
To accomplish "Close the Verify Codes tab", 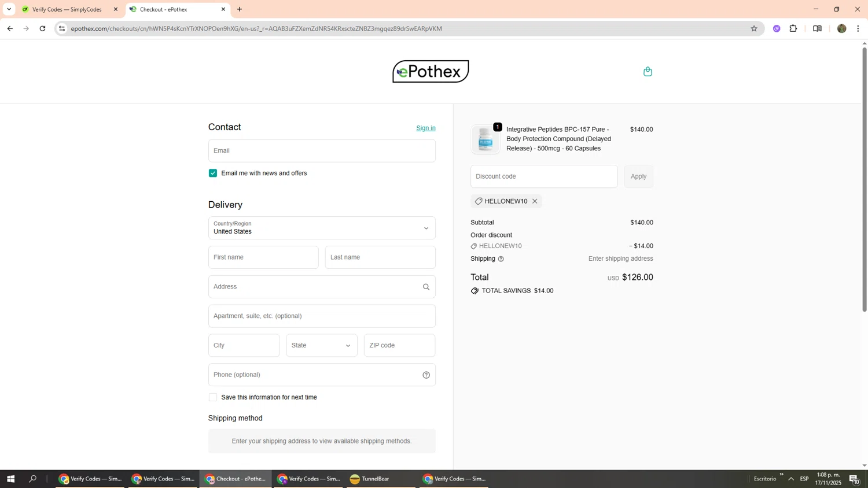I will 115,9.
